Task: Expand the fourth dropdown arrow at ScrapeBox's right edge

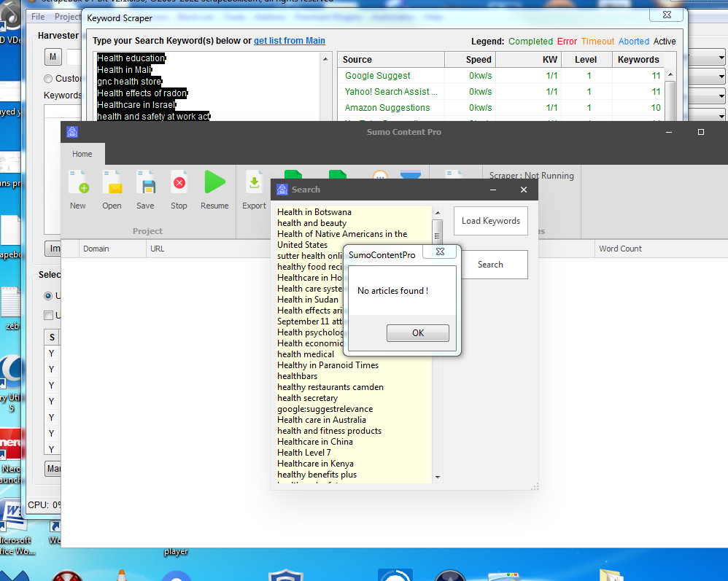Action: click(721, 116)
